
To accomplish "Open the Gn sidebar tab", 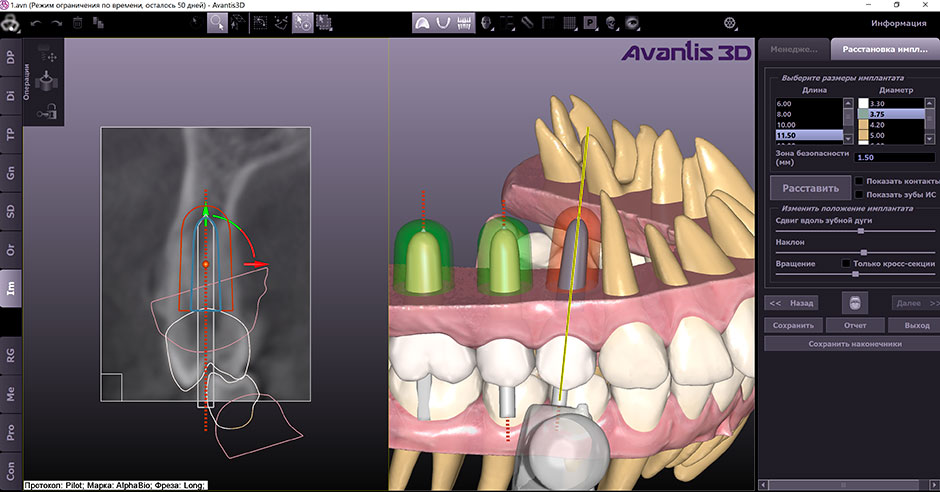I will [11, 173].
